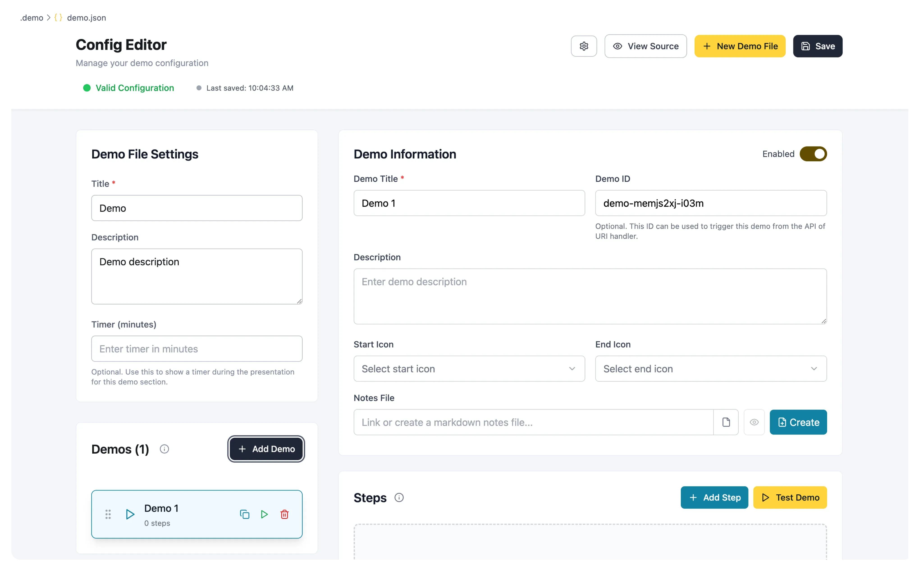Click the Demo Title input field
The width and height of the screenshot is (924, 571).
(x=469, y=203)
